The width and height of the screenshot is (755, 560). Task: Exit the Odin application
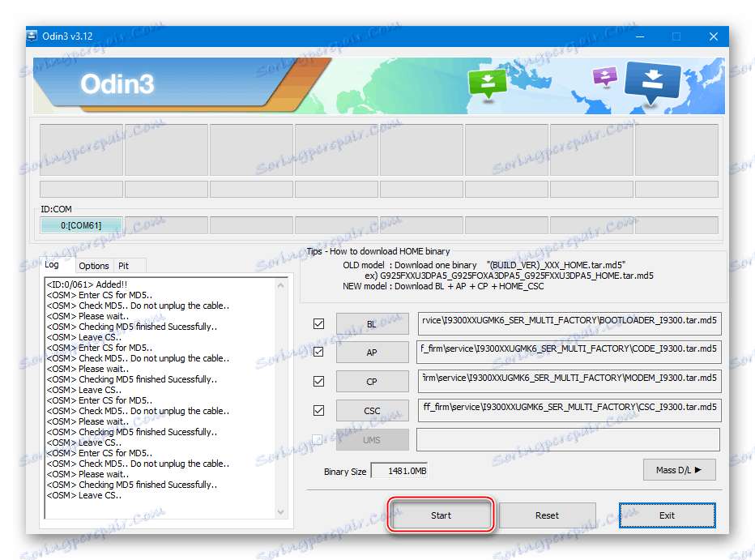point(667,515)
